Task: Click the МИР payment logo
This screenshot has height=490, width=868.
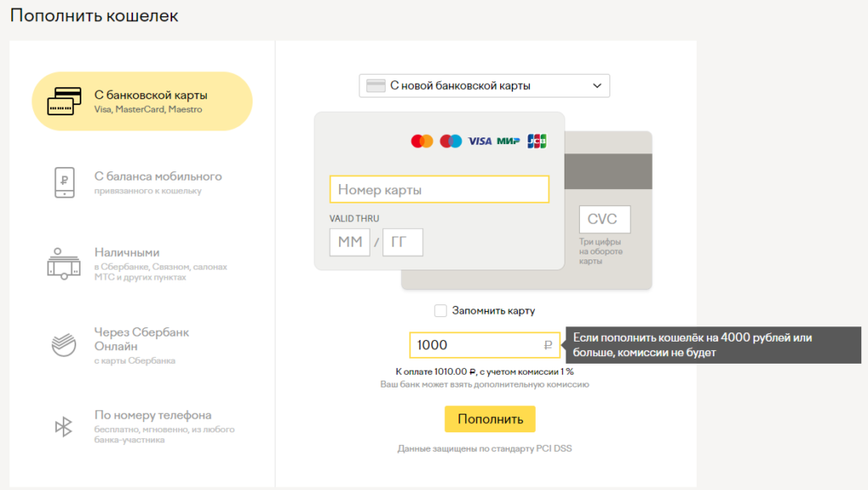Action: pyautogui.click(x=509, y=142)
